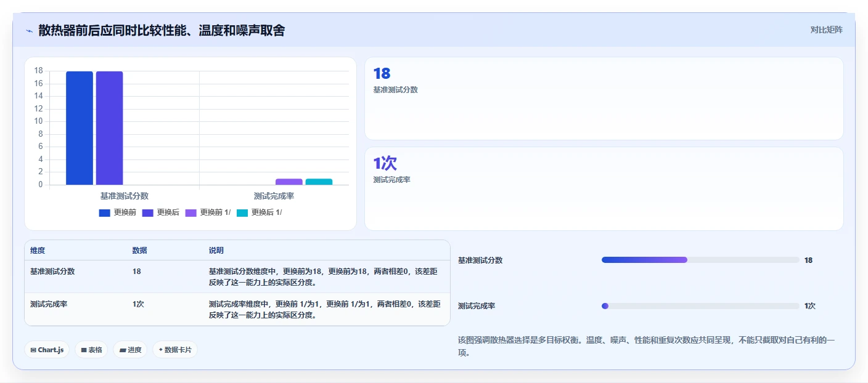The image size is (868, 383).
Task: Click the Chart.js chip
Action: coord(47,350)
